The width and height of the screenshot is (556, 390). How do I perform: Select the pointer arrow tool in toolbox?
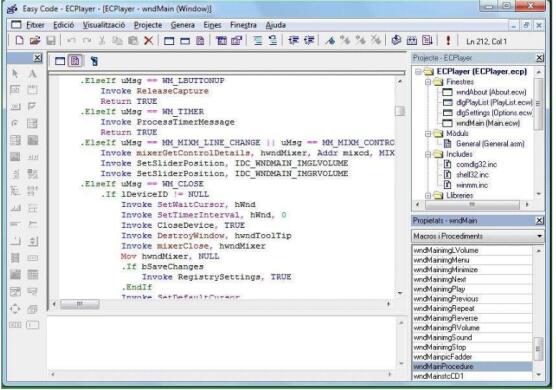[15, 74]
